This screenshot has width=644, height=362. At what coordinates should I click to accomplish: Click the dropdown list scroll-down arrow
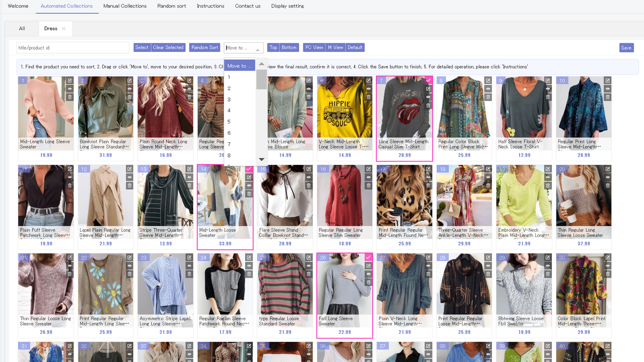(262, 159)
